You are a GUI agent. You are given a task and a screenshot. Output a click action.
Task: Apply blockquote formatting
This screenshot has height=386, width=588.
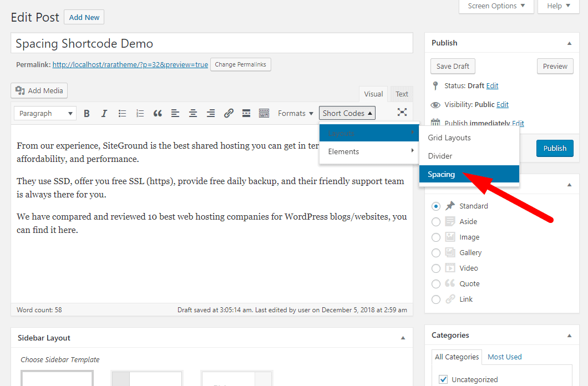click(158, 113)
